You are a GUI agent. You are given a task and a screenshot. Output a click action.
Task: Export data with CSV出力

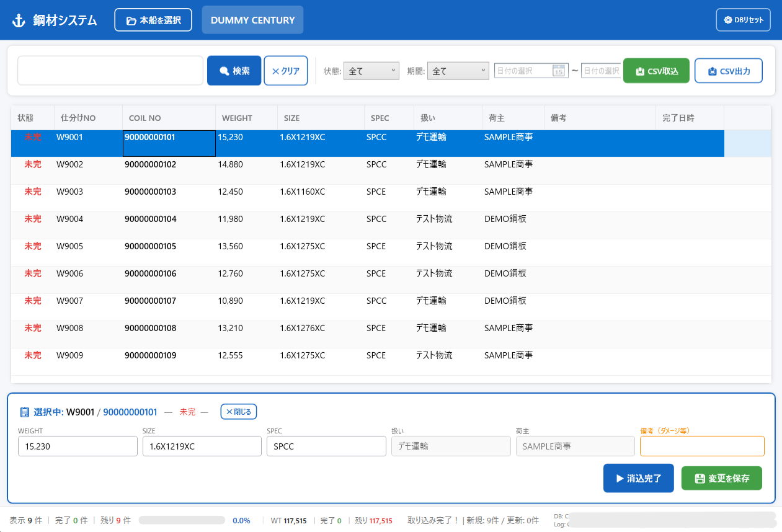pyautogui.click(x=729, y=71)
